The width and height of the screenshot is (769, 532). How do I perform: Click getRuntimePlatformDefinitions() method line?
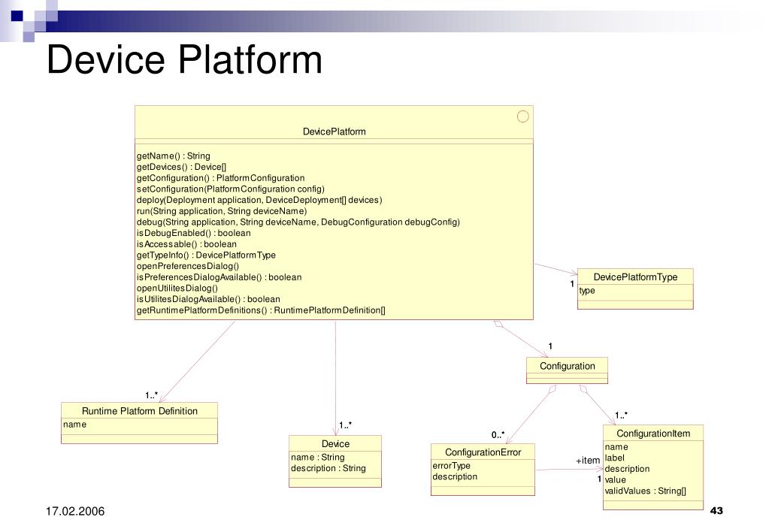261,310
